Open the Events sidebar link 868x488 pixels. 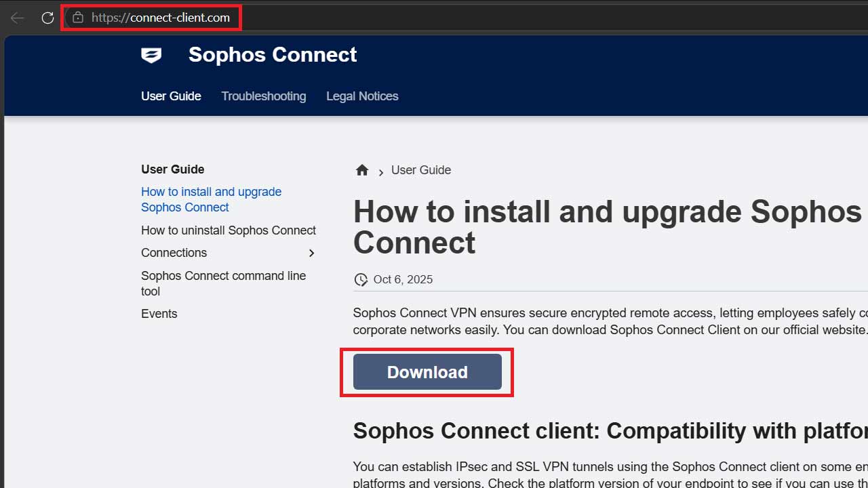coord(159,314)
